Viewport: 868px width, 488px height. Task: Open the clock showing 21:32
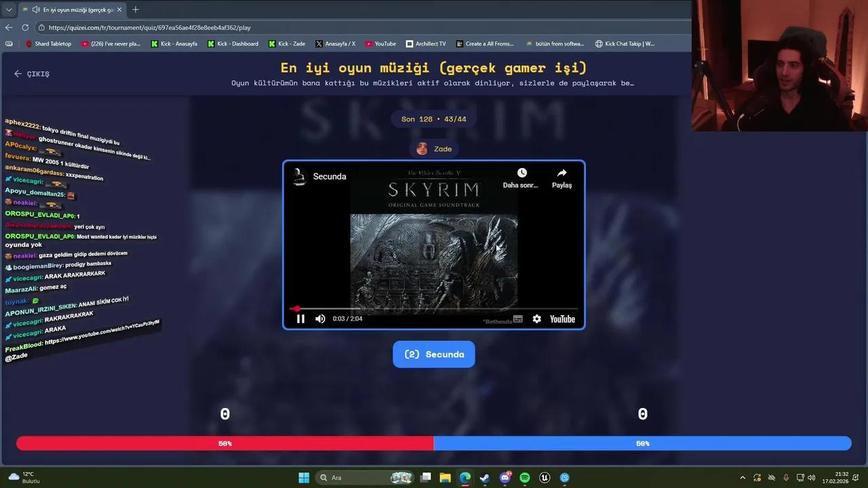[x=835, y=478]
